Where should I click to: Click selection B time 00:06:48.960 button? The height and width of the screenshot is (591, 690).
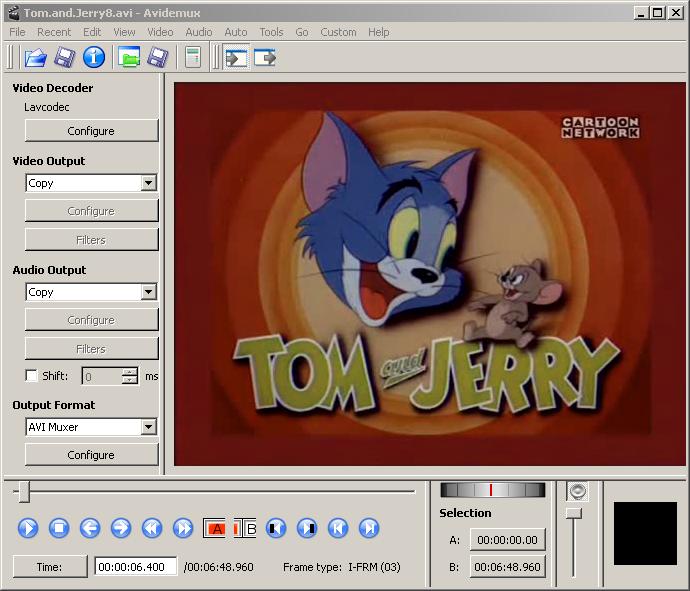point(507,567)
